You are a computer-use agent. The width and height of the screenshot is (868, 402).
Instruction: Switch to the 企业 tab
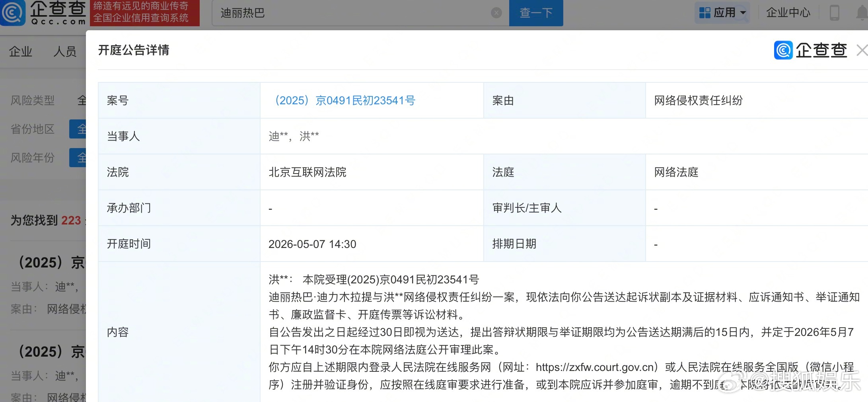coord(20,51)
